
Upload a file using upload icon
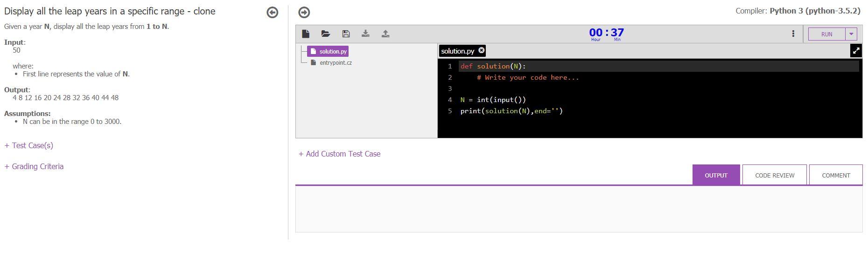pyautogui.click(x=385, y=34)
